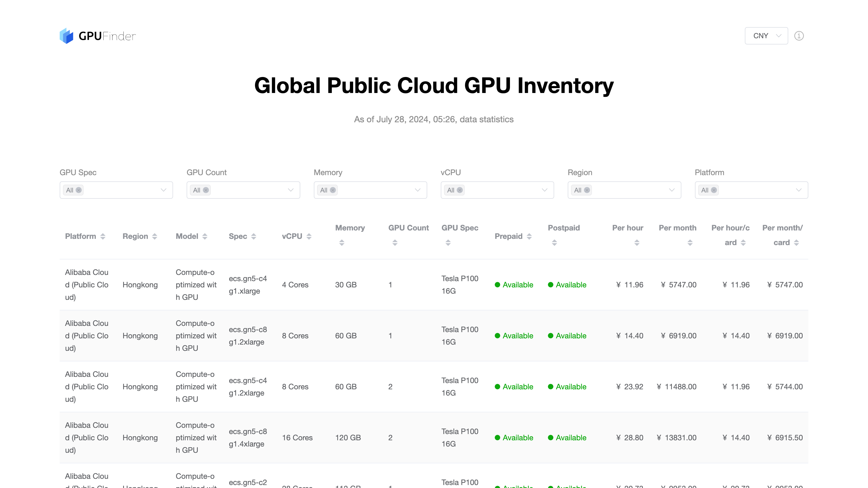The width and height of the screenshot is (868, 488).
Task: Click the 16 Cores vCPU cell
Action: pyautogui.click(x=297, y=438)
